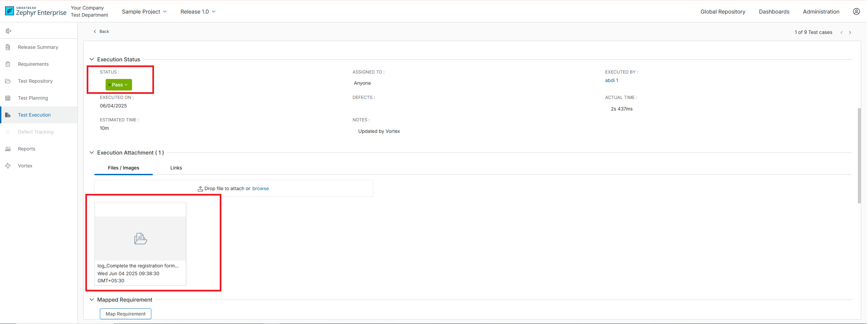Open the Test Repository sidebar icon

(8, 81)
